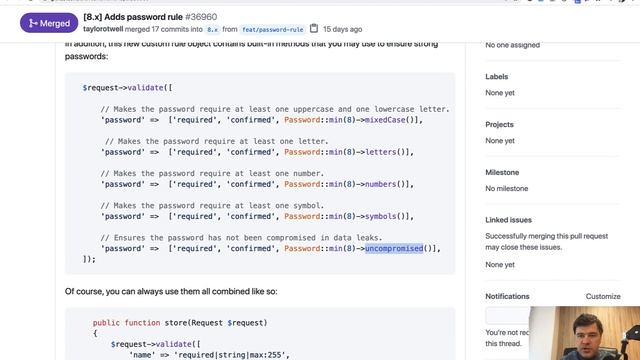Click the notification subscribe button
This screenshot has width=640, height=360.
(507, 316)
